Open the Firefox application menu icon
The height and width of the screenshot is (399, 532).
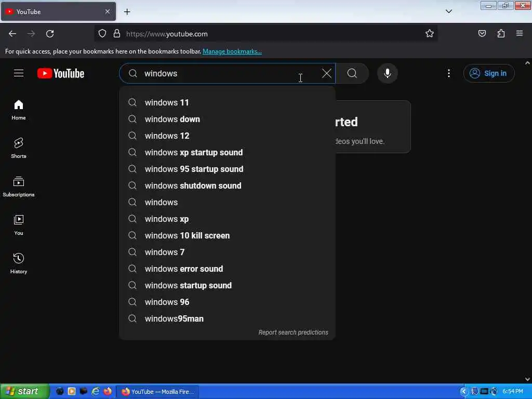(x=520, y=33)
